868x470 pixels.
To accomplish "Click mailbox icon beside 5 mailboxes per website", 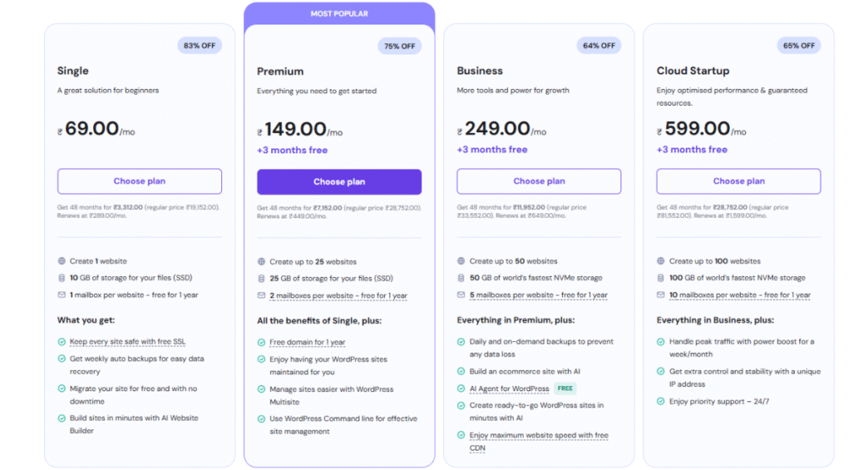I will point(461,296).
